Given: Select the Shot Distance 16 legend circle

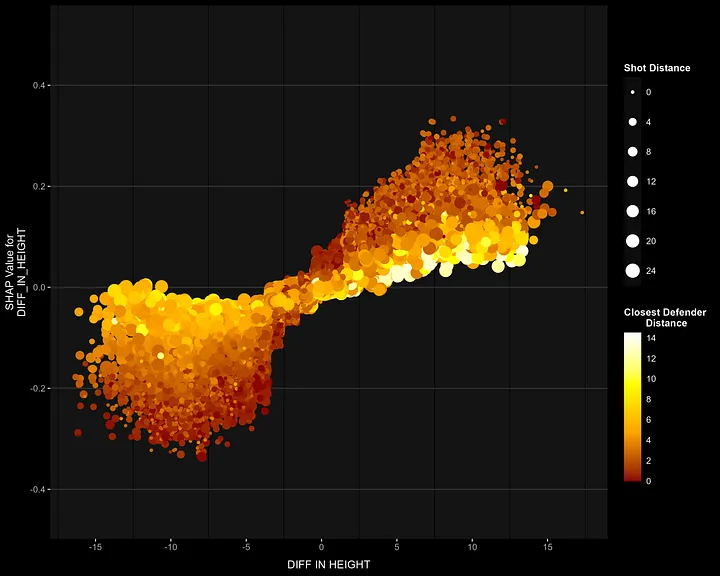Looking at the screenshot, I should [x=633, y=212].
